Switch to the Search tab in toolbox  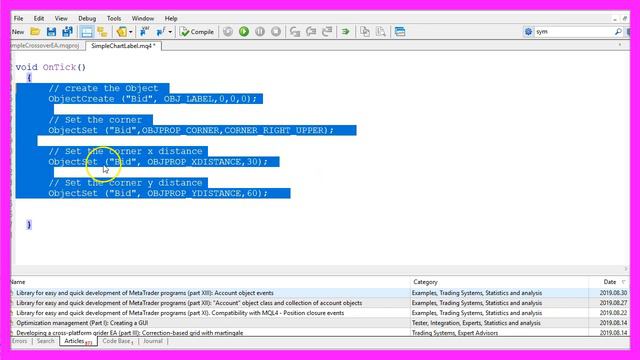45,341
